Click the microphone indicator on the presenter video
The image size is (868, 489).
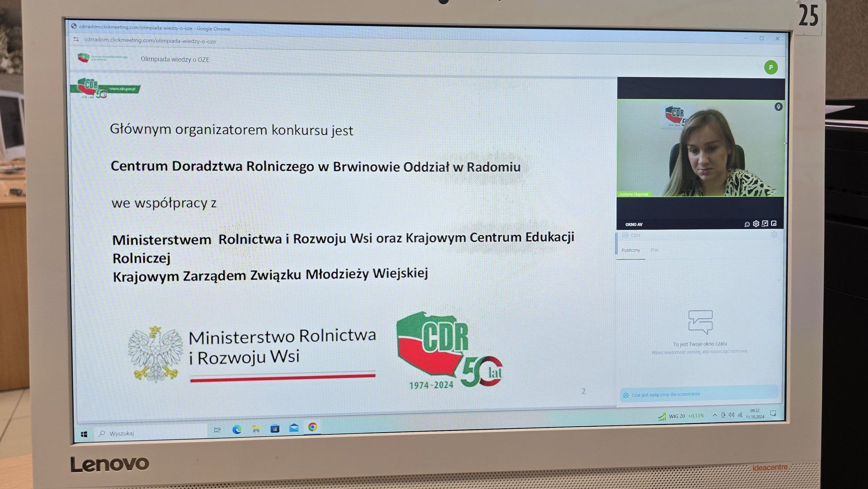pyautogui.click(x=778, y=106)
